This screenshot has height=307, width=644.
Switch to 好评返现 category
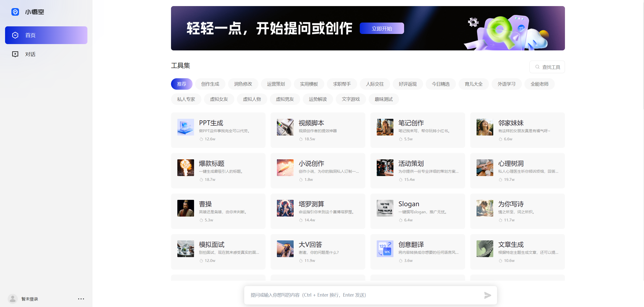tap(408, 84)
